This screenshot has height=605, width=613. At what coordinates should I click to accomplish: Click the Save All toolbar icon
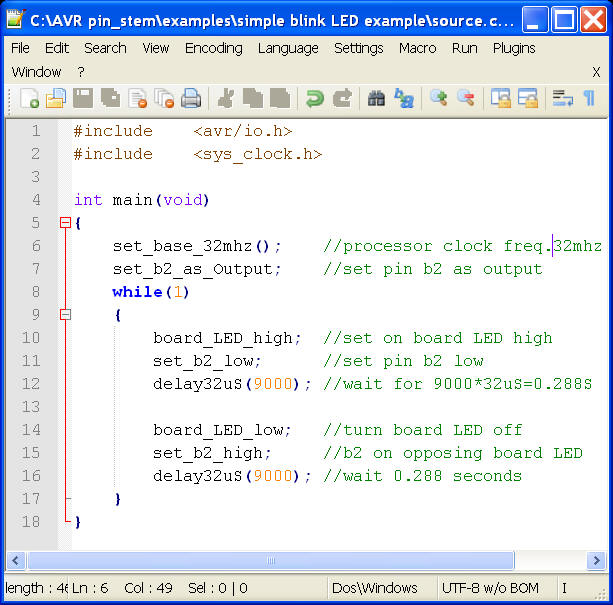[110, 98]
